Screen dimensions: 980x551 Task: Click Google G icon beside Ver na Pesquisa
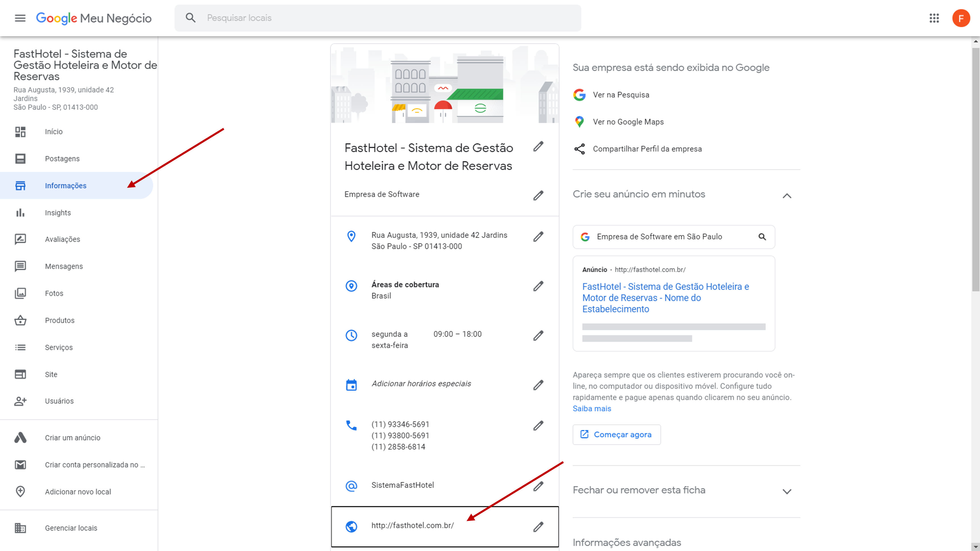coord(579,95)
